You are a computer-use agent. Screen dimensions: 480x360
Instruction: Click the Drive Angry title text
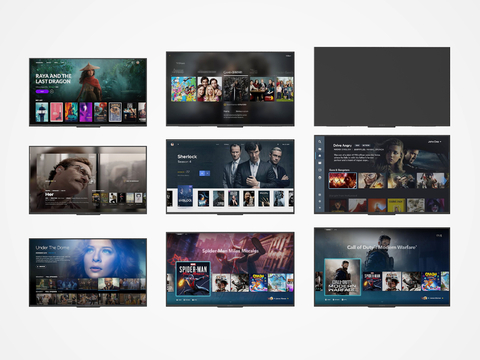tap(342, 145)
